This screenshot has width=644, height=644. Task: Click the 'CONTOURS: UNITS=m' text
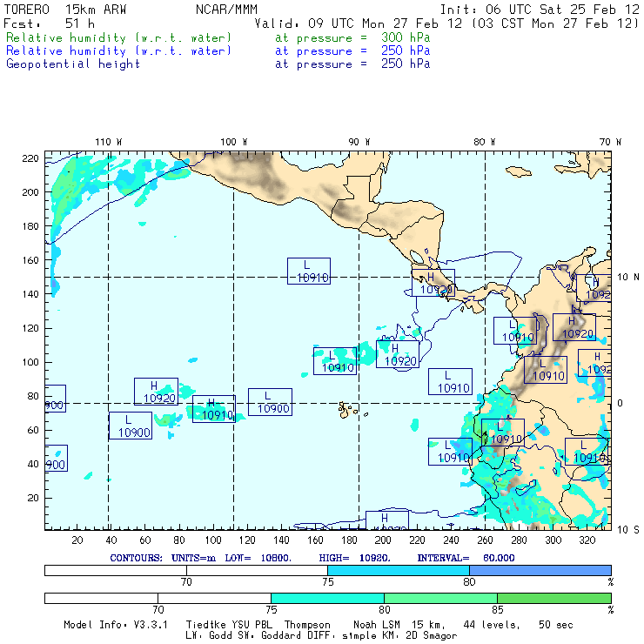point(163,558)
